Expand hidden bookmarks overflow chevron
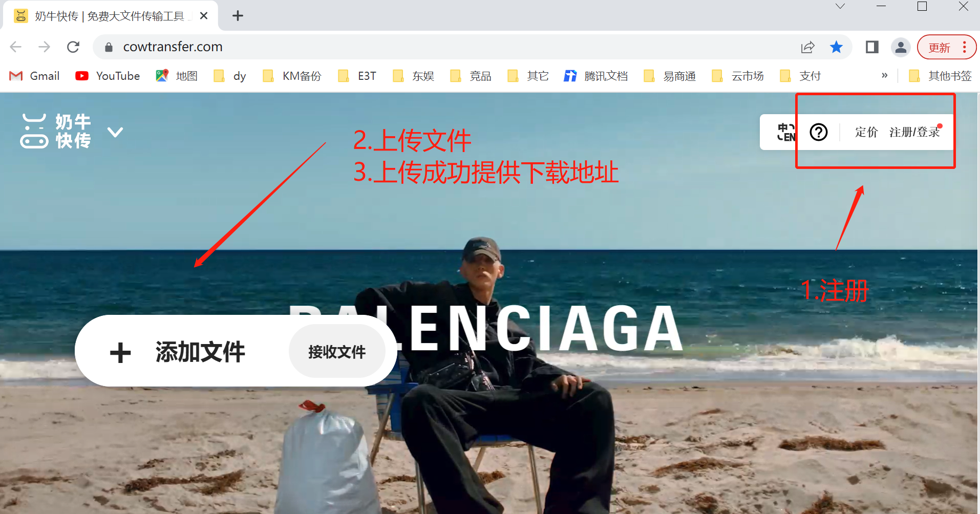980x514 pixels. (884, 75)
